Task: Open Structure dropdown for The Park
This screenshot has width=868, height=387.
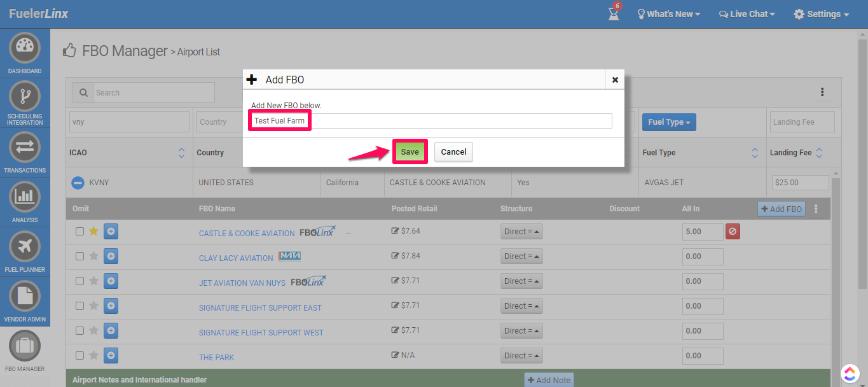Action: (x=521, y=356)
